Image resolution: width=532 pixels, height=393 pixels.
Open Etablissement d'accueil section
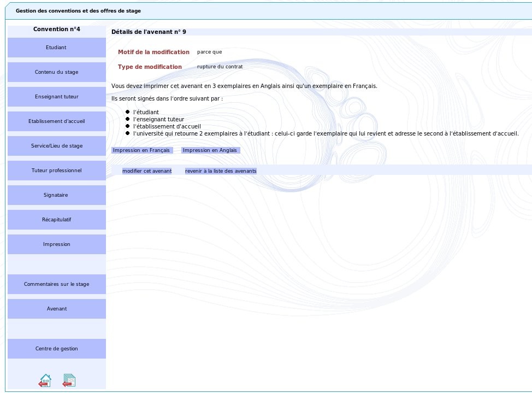click(56, 121)
